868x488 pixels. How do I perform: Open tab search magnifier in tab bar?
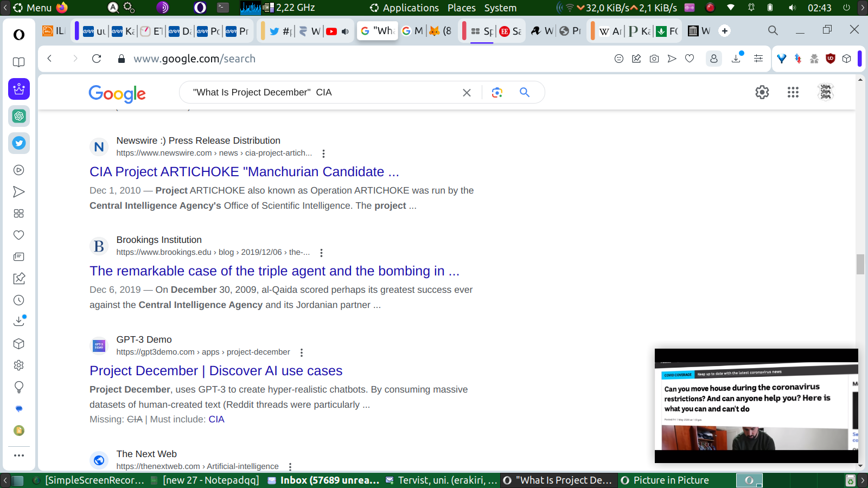[x=773, y=31]
